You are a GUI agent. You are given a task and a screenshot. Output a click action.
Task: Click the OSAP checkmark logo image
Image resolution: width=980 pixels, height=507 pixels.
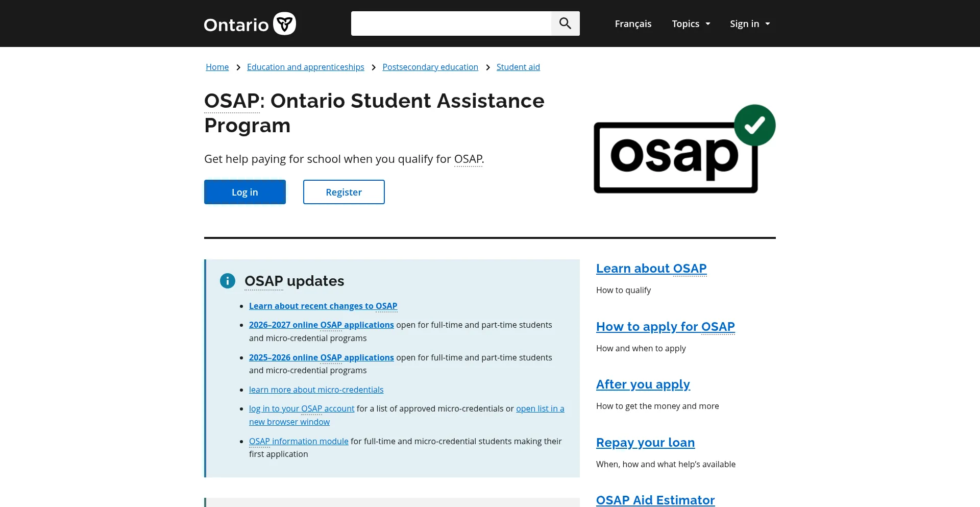click(684, 149)
